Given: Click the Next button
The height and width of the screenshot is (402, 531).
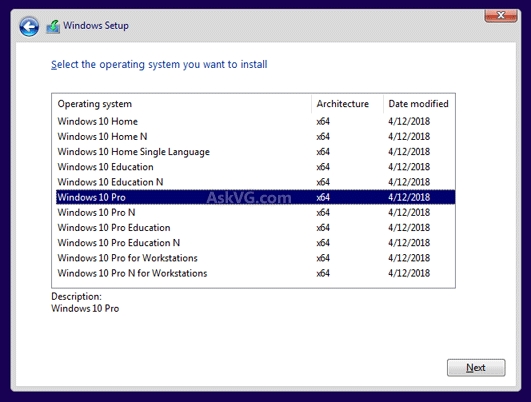Looking at the screenshot, I should (476, 367).
